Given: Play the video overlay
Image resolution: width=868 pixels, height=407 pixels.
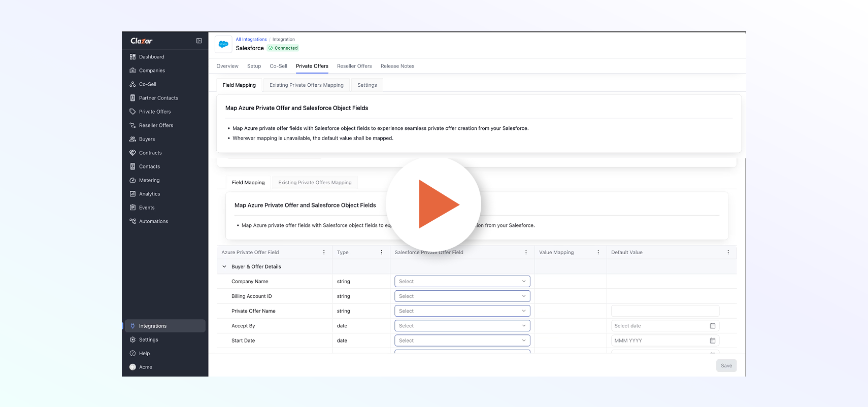Looking at the screenshot, I should tap(433, 205).
